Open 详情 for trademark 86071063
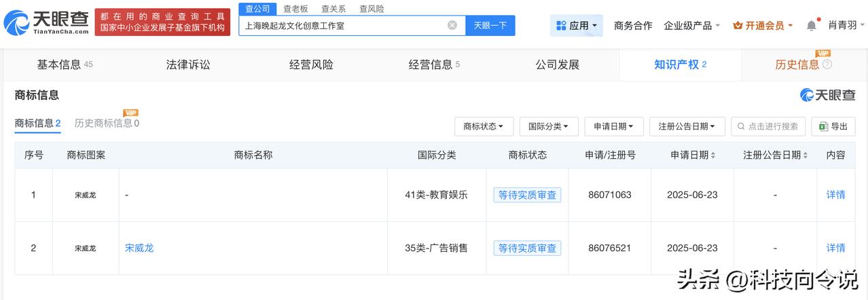868x300 pixels. coord(835,195)
